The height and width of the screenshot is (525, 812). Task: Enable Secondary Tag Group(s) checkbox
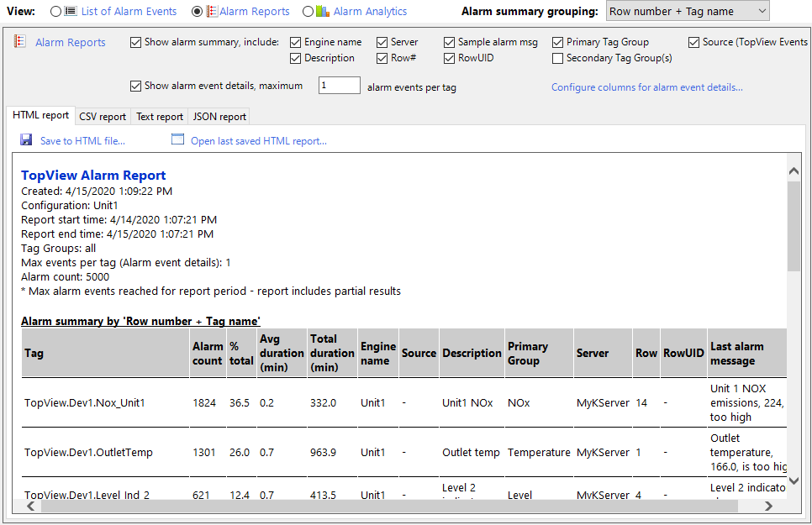[558, 59]
